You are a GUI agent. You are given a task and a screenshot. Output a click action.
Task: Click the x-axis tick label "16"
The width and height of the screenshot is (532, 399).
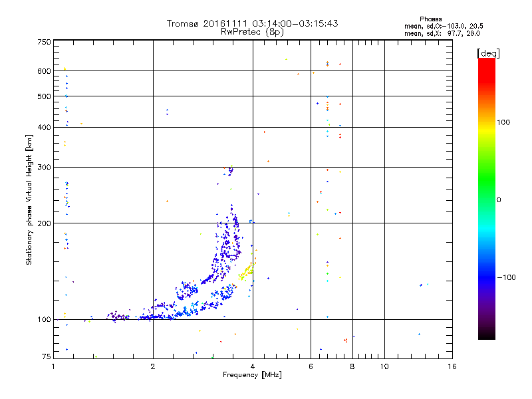(x=452, y=366)
